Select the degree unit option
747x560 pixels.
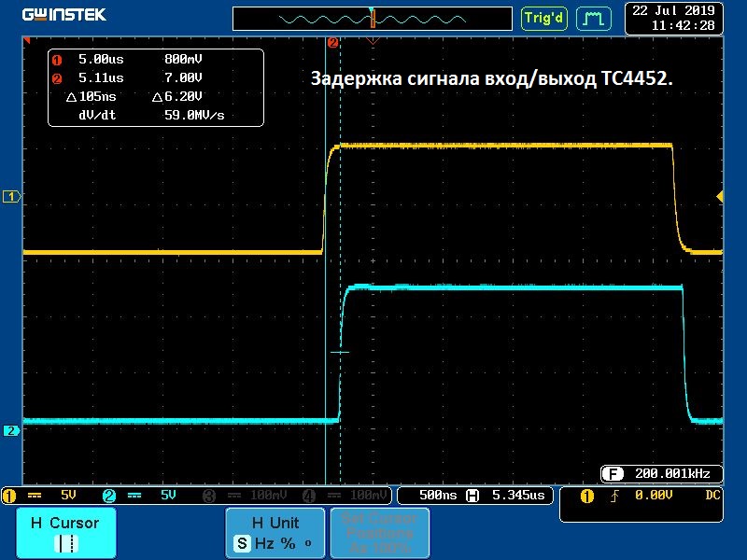point(308,542)
